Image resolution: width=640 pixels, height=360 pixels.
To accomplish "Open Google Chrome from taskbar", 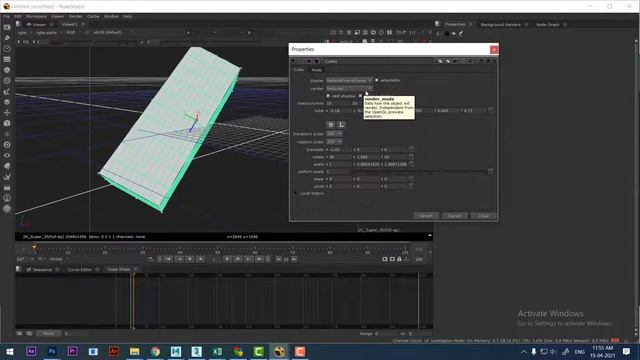I will coord(155,351).
